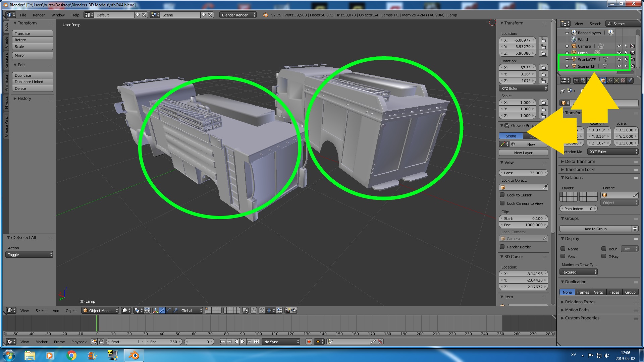Open the Render menu
Viewport: 644px width, 362px height.
(x=39, y=15)
